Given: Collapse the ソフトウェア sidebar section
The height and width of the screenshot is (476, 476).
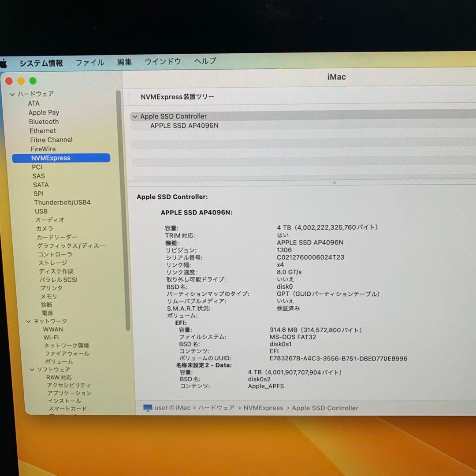Looking at the screenshot, I should pyautogui.click(x=31, y=369).
